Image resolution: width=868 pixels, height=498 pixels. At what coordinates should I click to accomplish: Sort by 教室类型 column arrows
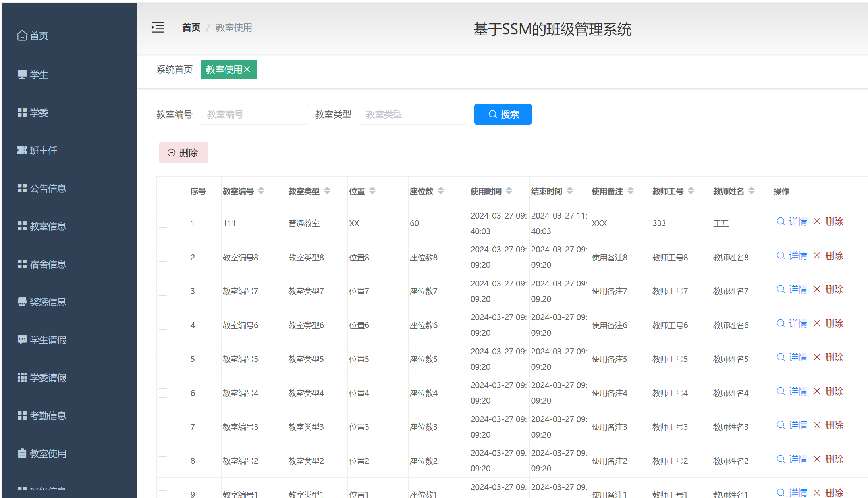327,191
